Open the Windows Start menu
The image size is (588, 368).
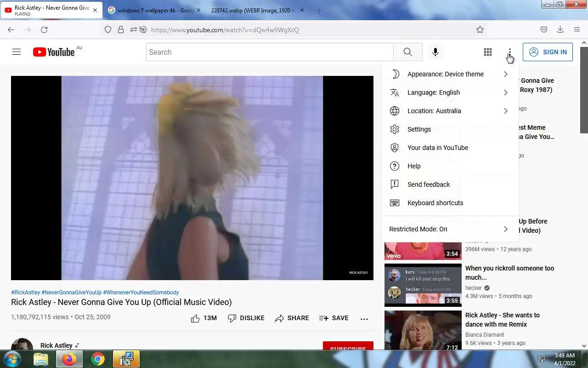tap(12, 359)
